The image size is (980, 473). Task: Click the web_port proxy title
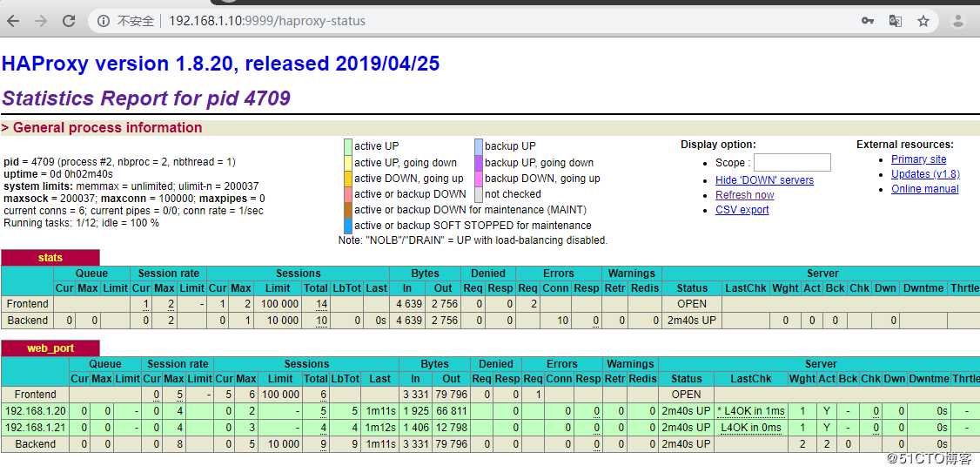pos(50,348)
